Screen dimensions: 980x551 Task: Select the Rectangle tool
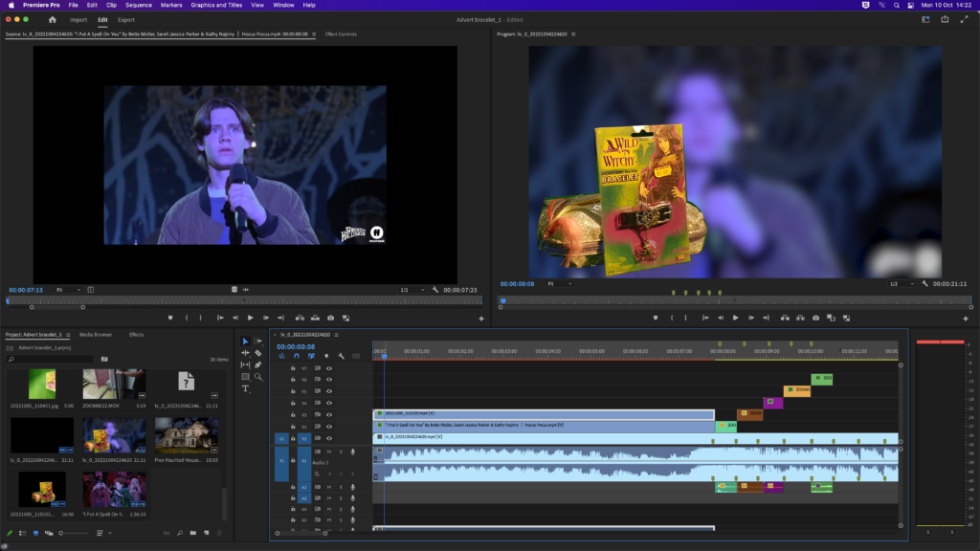[245, 377]
